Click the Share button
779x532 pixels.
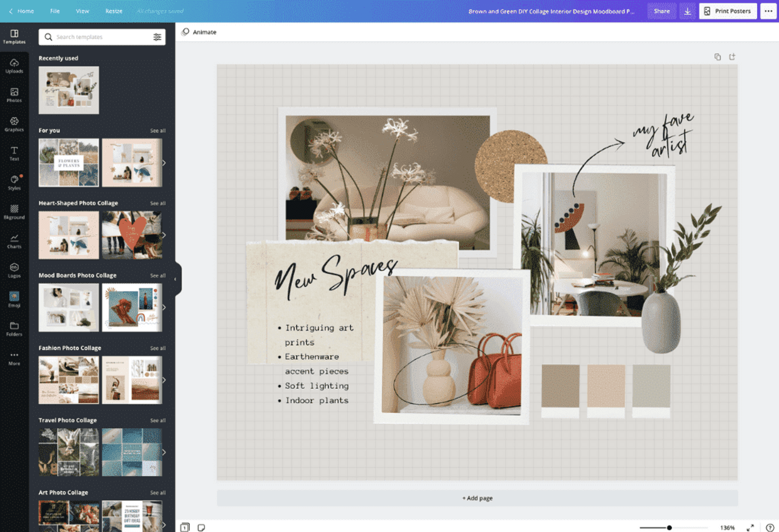(662, 11)
